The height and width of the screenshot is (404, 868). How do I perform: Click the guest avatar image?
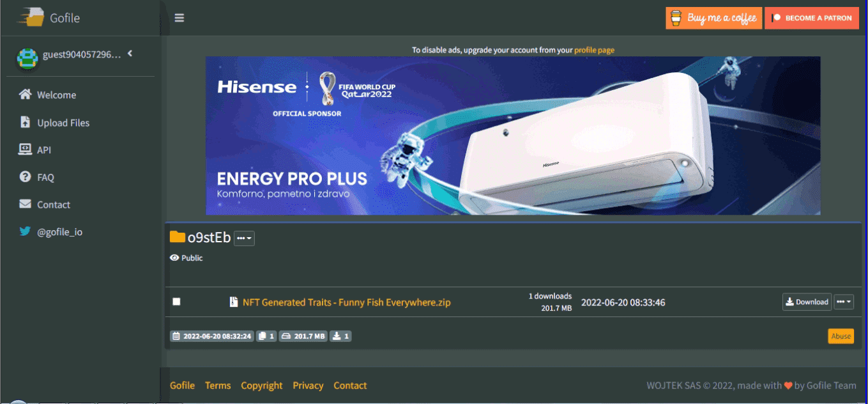tap(27, 58)
